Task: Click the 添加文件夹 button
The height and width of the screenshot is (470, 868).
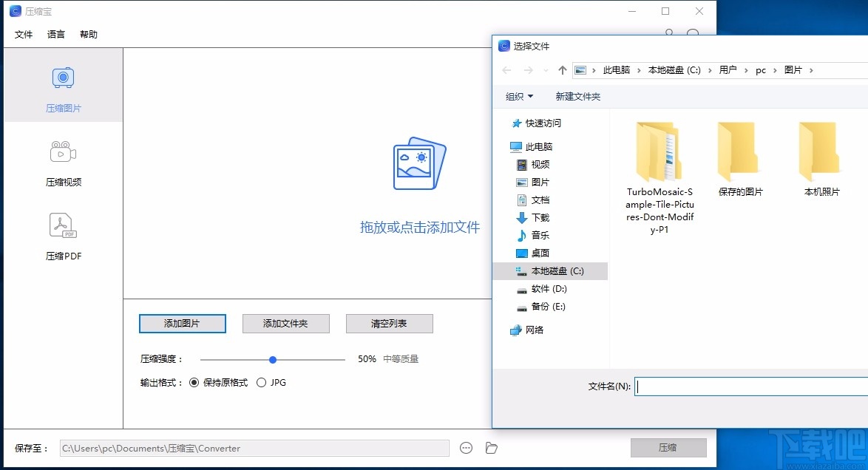Action: [x=285, y=324]
